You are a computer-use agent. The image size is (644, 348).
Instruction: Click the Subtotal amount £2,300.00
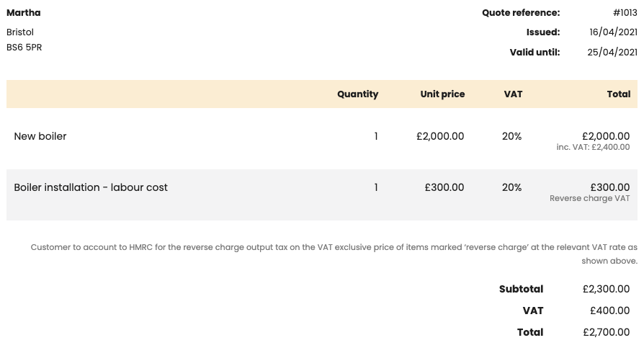[x=606, y=289]
